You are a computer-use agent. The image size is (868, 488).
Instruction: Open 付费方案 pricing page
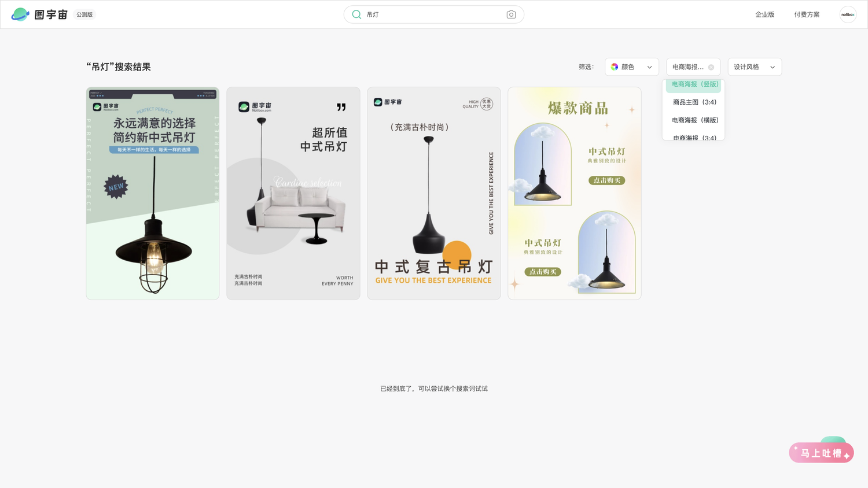click(x=807, y=14)
